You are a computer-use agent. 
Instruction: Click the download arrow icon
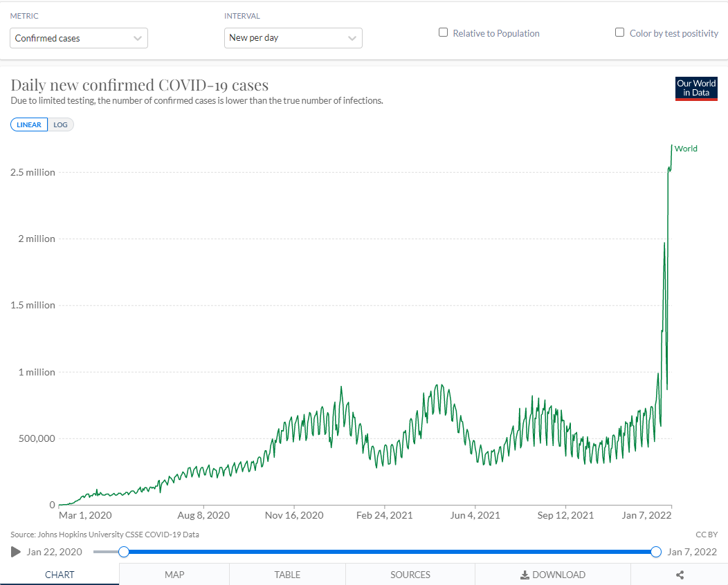tap(525, 575)
